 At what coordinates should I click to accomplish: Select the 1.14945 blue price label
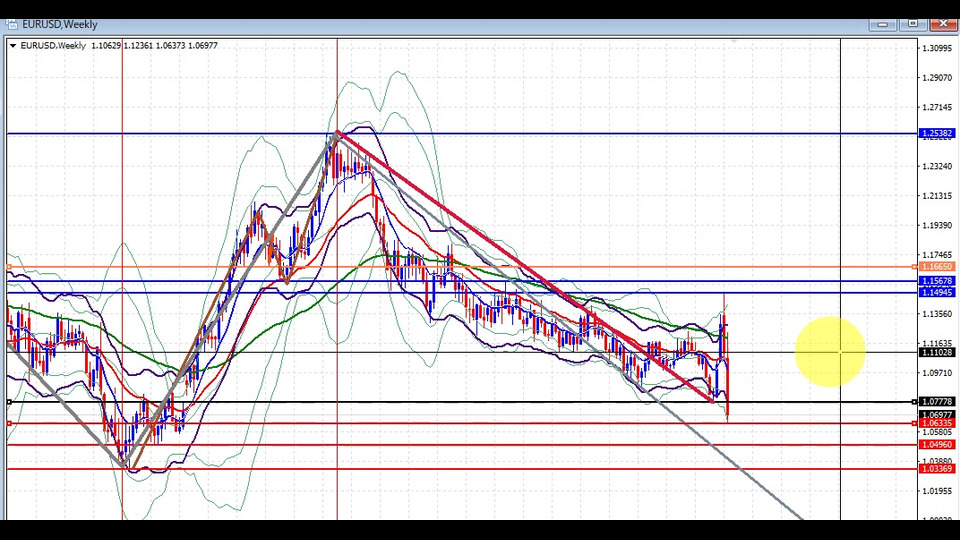[x=937, y=293]
